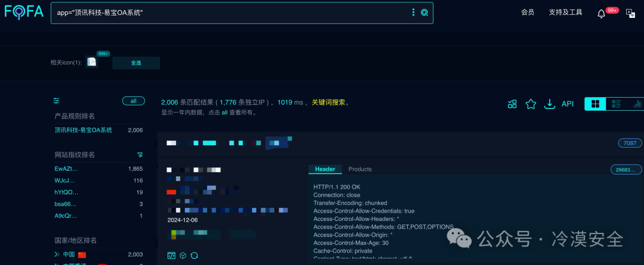Switch to list view
Image resolution: width=644 pixels, height=265 pixels.
pos(616,104)
